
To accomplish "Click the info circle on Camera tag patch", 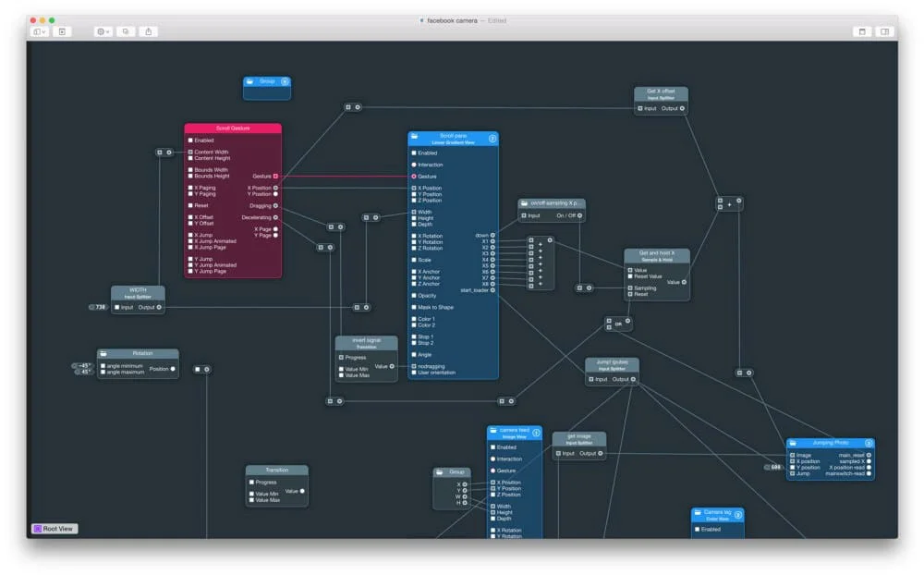I will point(737,515).
